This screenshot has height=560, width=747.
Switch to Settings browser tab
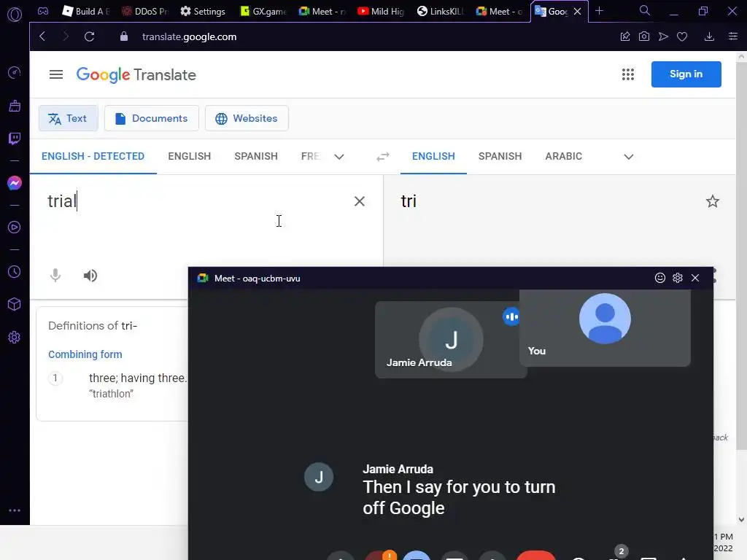[203, 11]
